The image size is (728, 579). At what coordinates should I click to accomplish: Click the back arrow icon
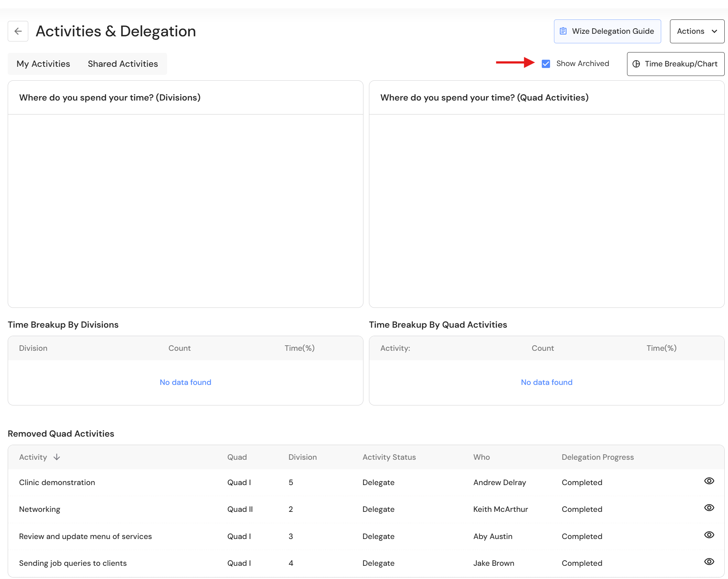pyautogui.click(x=18, y=31)
